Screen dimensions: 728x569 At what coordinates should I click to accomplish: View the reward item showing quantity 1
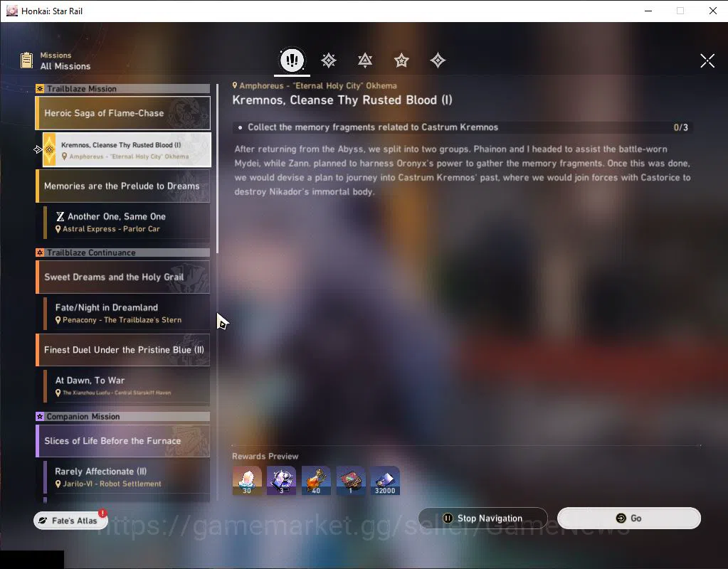(x=351, y=480)
